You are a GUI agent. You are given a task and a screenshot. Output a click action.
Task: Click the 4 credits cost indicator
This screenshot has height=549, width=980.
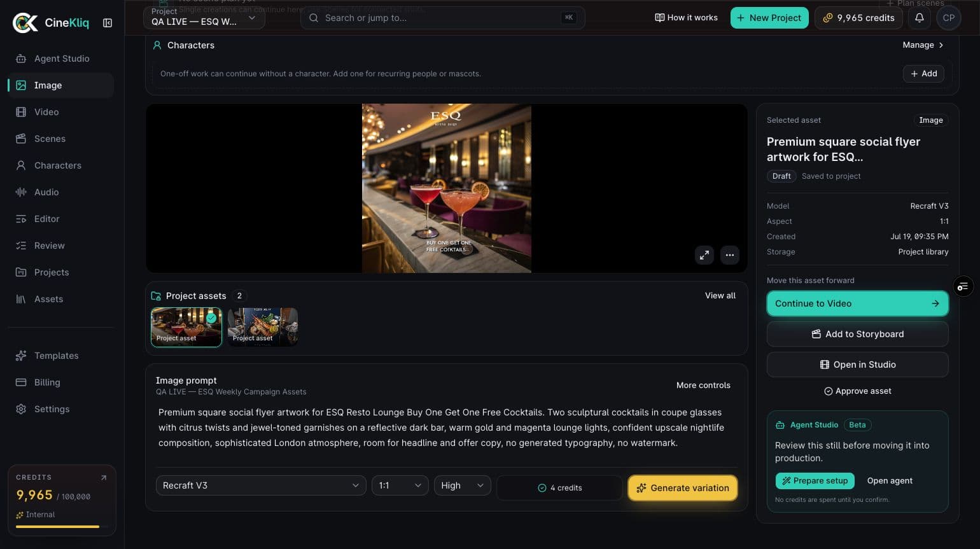coord(560,488)
